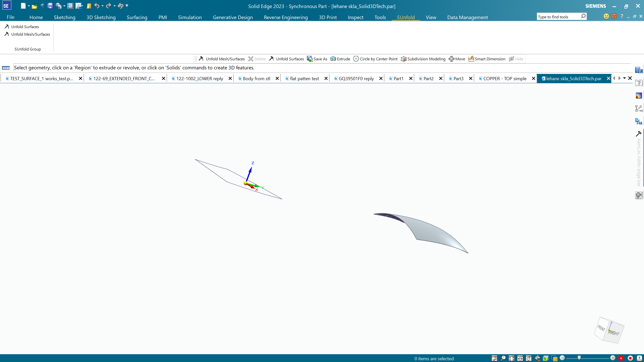
Task: Click the Move command icon
Action: 451,59
